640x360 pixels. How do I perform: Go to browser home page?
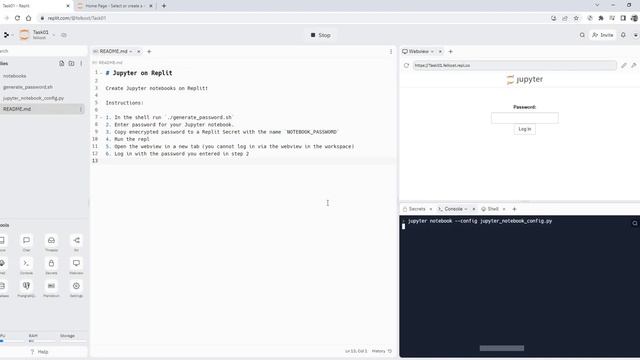(29, 18)
